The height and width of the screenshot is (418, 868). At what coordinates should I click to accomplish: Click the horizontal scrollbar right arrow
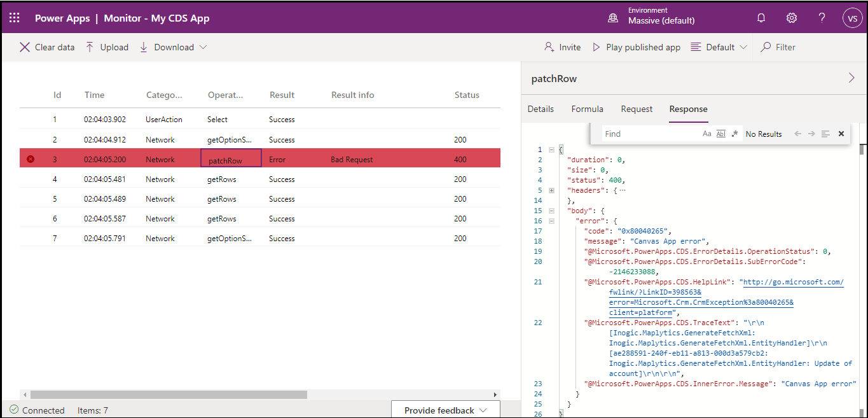496,394
